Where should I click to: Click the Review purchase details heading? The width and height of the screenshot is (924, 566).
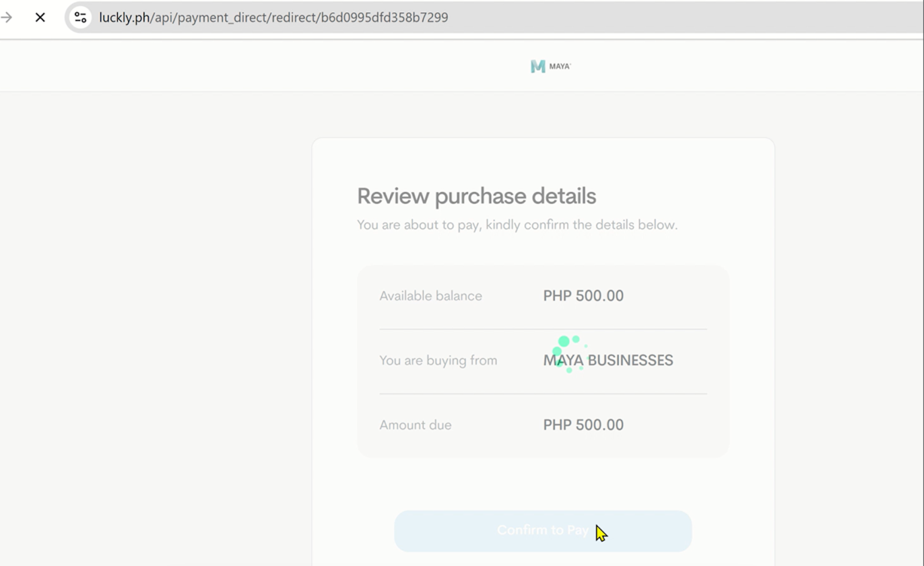476,196
